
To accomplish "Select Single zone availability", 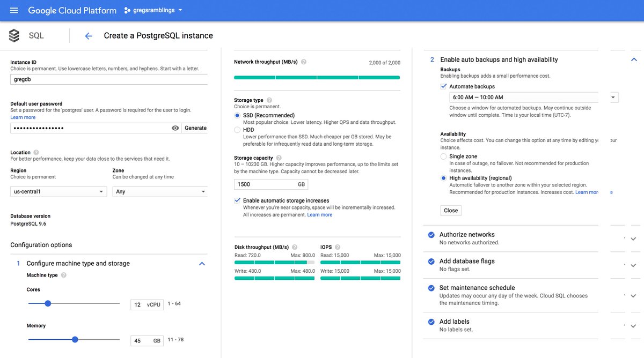I will pos(444,156).
